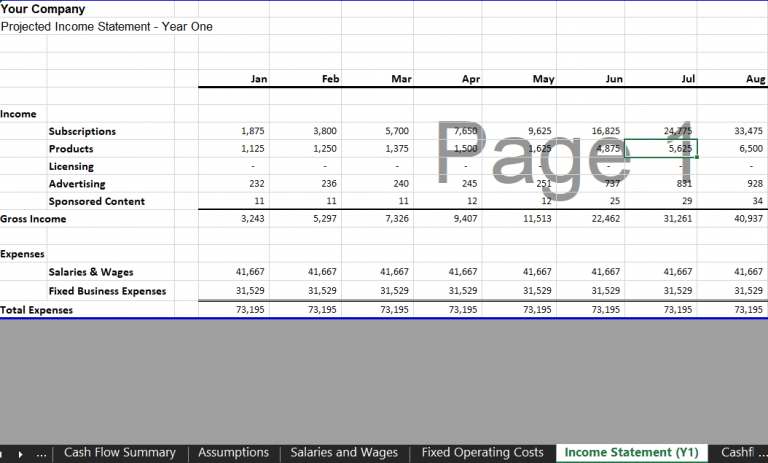
Task: Open the partially visible Cashfl sheet tab
Action: (737, 453)
